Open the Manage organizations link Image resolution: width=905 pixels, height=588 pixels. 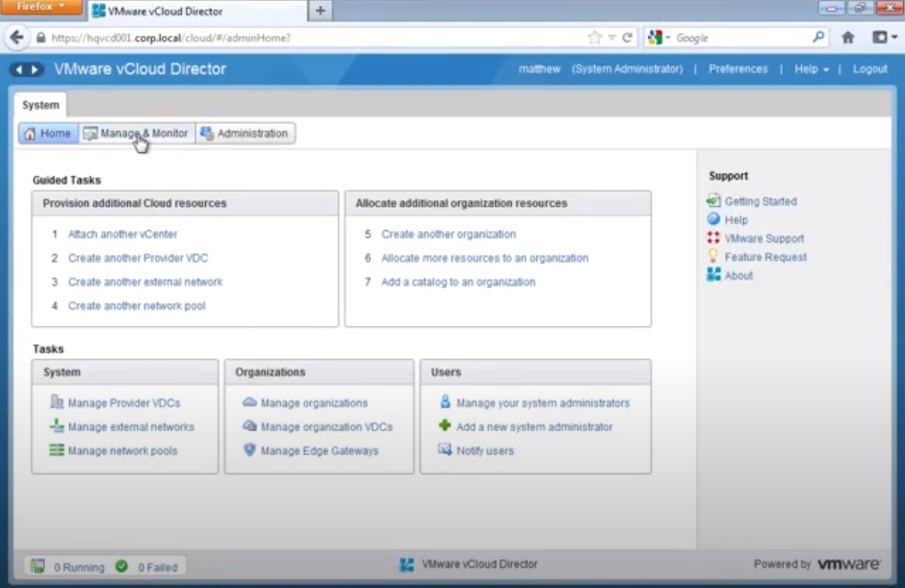point(314,403)
